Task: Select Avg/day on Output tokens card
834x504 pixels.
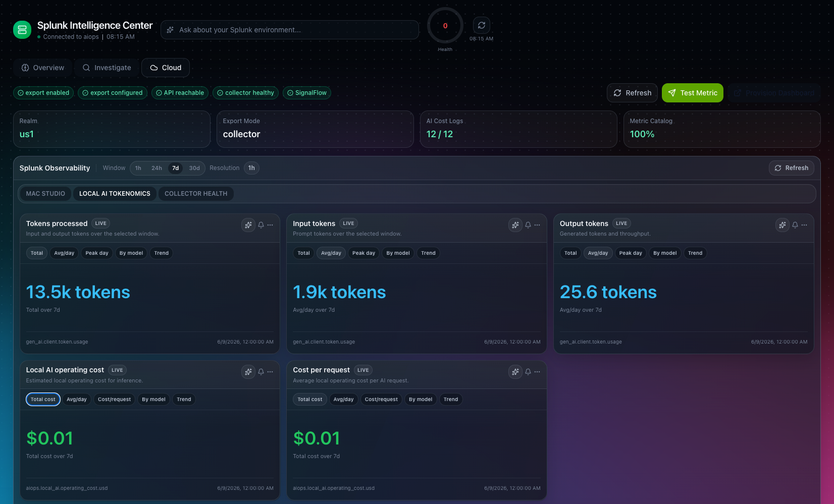Action: tap(598, 253)
